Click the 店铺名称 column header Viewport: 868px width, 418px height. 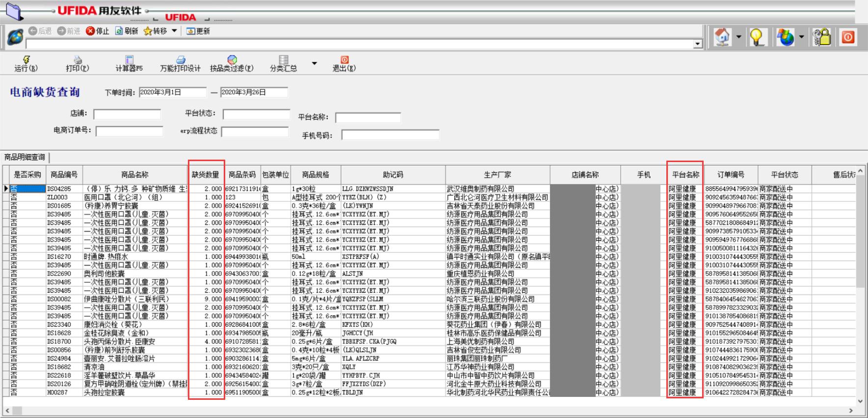coord(585,175)
